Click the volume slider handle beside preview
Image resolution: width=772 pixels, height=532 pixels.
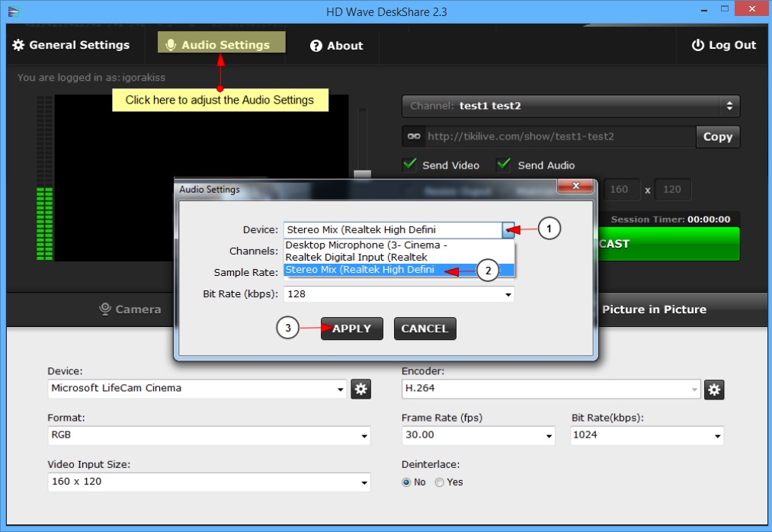(362, 174)
